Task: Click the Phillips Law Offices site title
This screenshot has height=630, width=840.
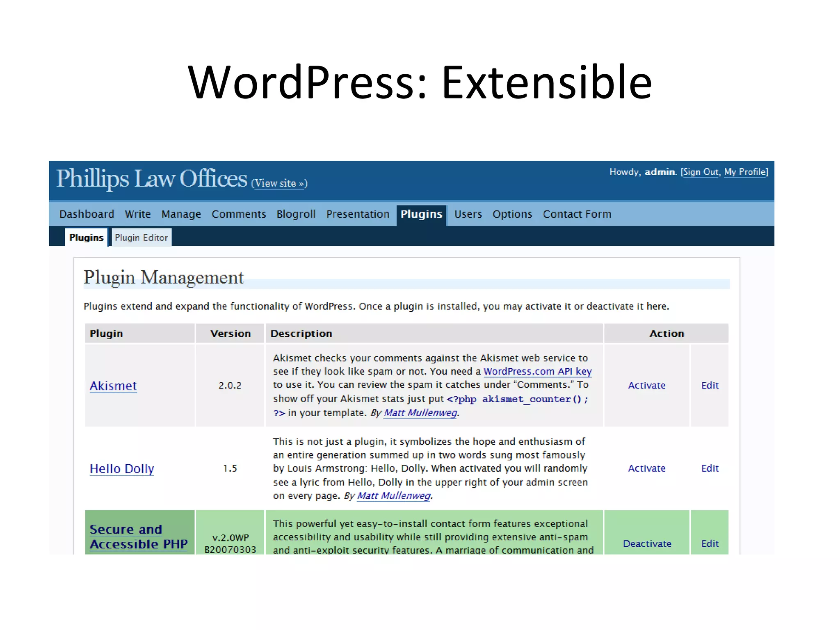Action: (152, 179)
